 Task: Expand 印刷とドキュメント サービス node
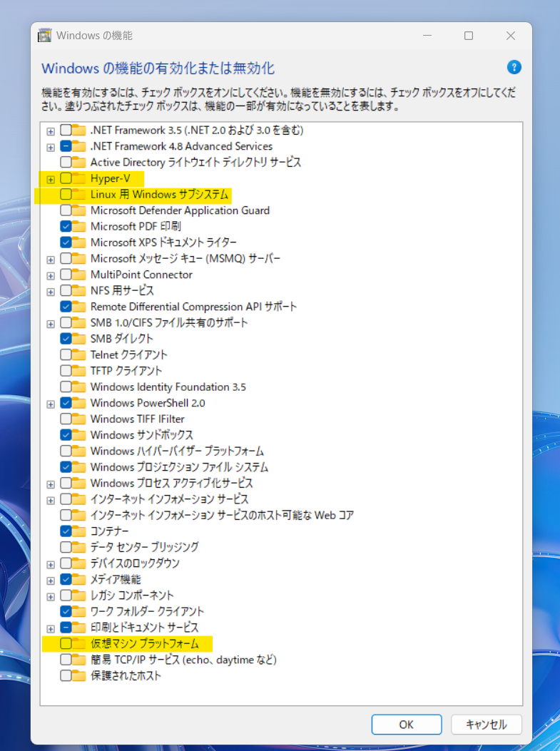point(51,628)
